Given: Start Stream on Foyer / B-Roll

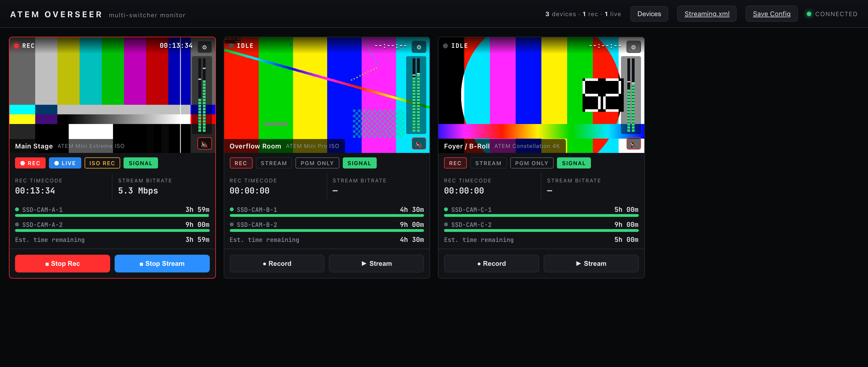Looking at the screenshot, I should (591, 263).
